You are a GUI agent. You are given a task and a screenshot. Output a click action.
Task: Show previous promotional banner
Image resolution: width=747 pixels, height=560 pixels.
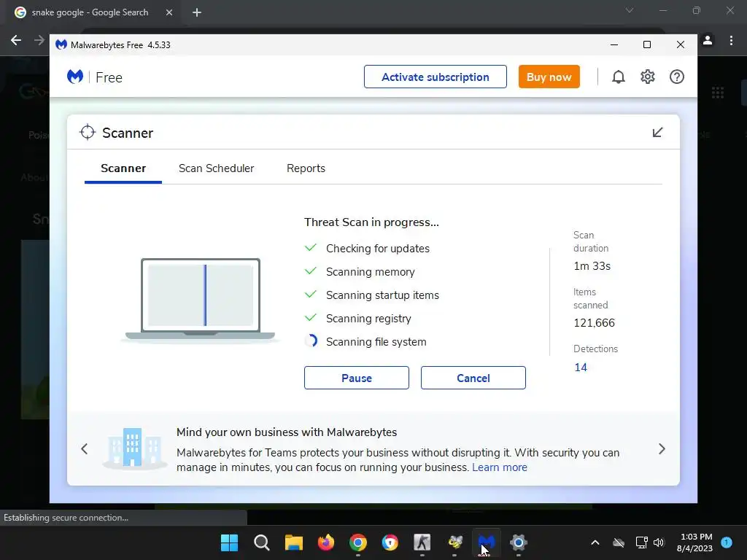coord(85,448)
